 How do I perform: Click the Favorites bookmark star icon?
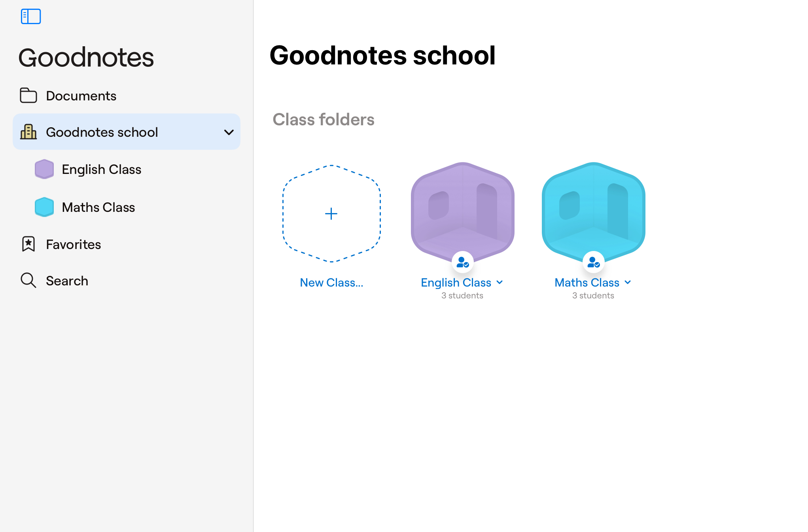pos(28,244)
